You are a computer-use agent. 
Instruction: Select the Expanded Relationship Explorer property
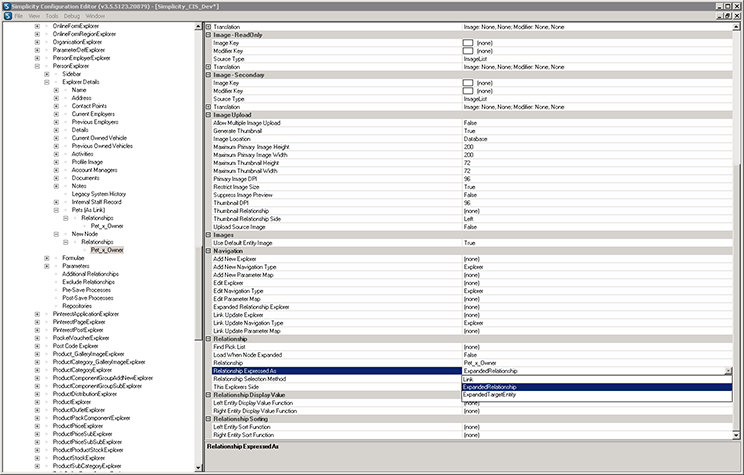click(251, 307)
